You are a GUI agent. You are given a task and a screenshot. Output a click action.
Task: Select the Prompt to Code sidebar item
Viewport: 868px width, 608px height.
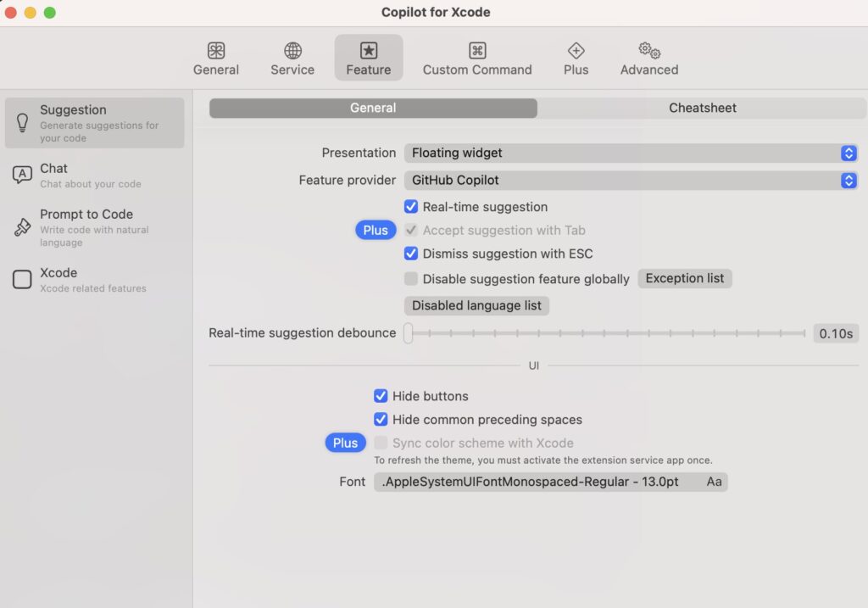coord(94,227)
